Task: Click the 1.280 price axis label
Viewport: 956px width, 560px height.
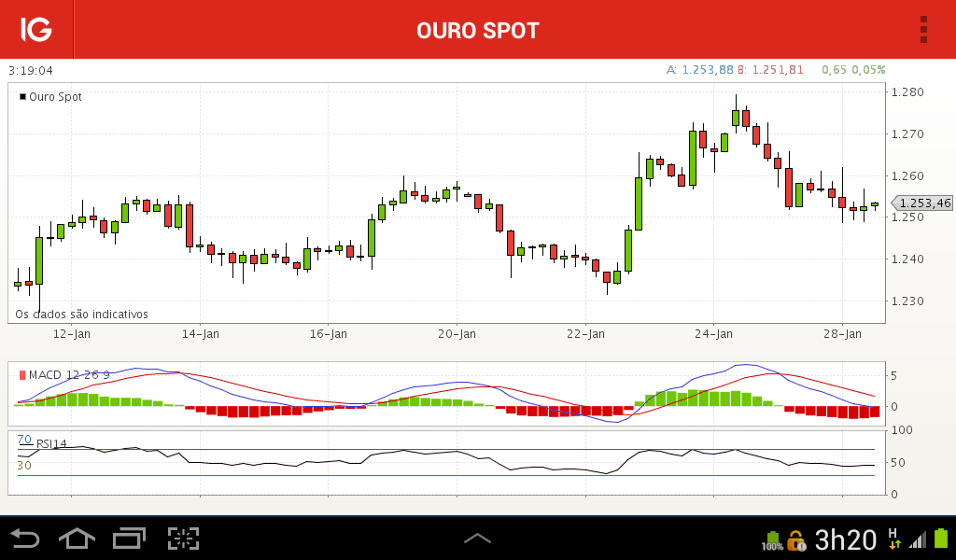Action: (x=907, y=92)
